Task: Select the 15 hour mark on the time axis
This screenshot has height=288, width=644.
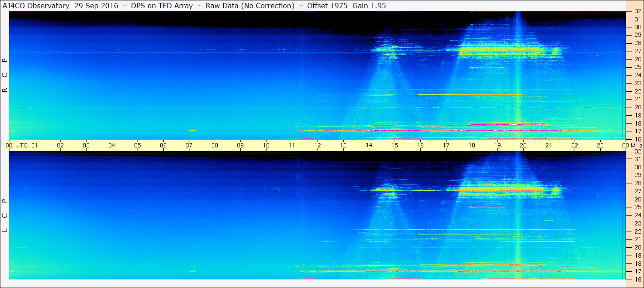Action: tap(395, 145)
